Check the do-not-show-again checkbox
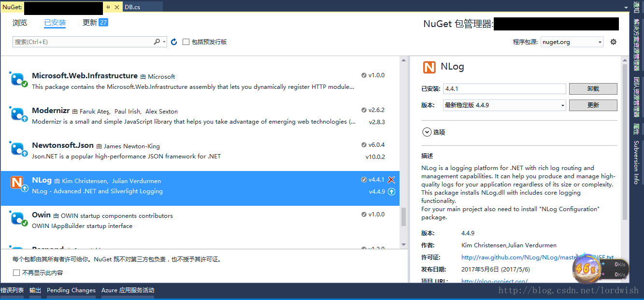644x300 pixels. pos(16,272)
